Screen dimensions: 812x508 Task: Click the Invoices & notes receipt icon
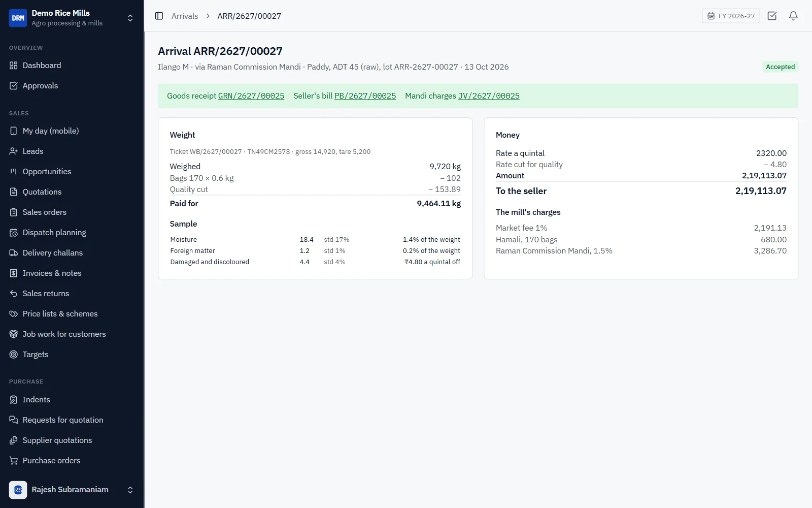pyautogui.click(x=14, y=273)
